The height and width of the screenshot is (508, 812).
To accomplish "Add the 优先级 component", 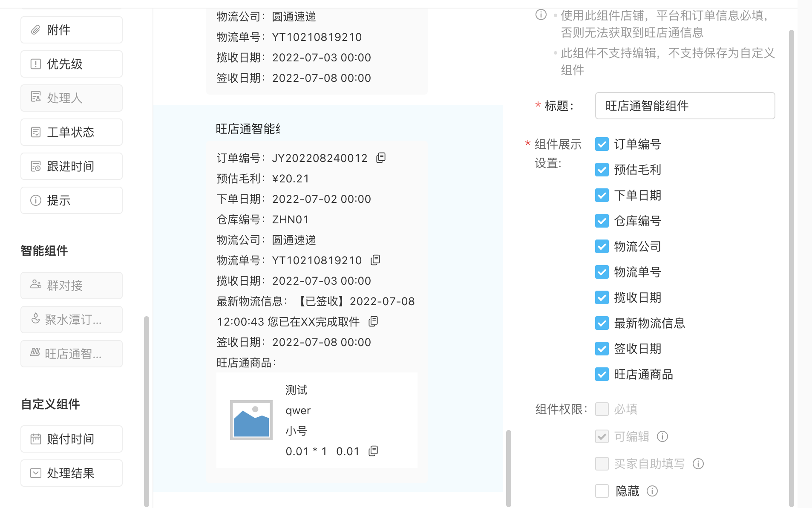I will pyautogui.click(x=72, y=64).
